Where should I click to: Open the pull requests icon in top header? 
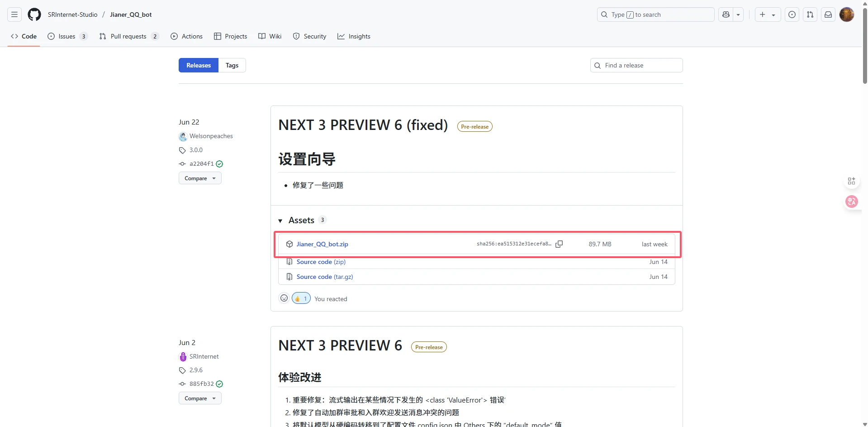click(810, 14)
